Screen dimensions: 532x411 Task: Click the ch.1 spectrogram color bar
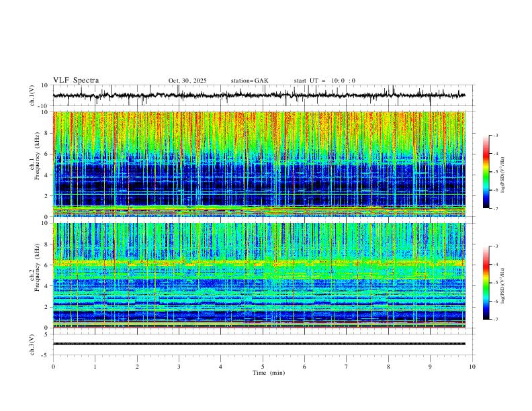click(x=486, y=172)
